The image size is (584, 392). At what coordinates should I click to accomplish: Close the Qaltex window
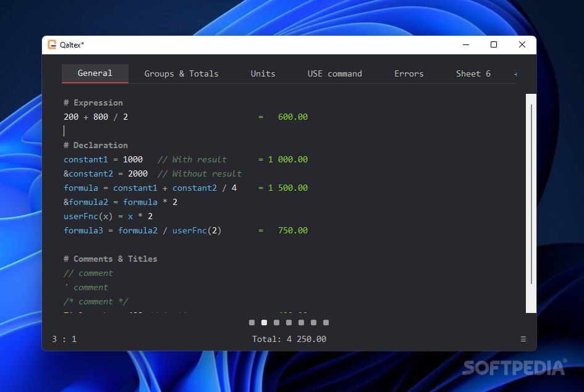pos(522,44)
